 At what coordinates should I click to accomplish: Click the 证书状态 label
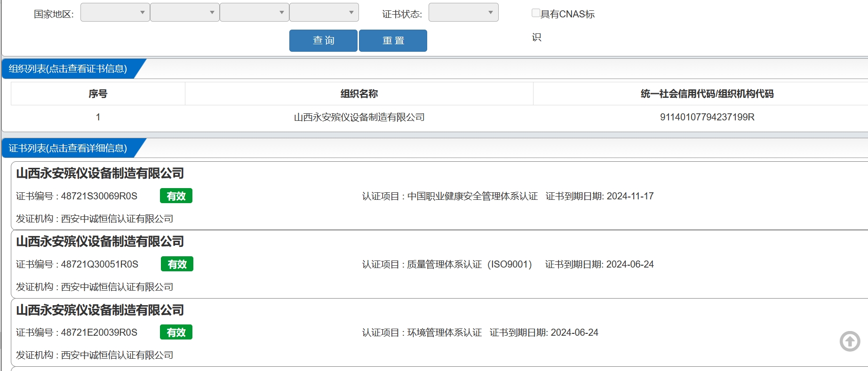(402, 14)
